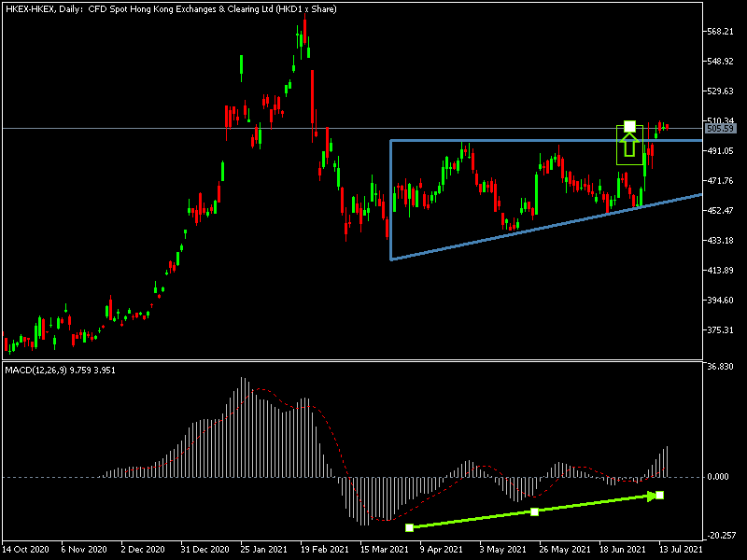Select the rightmost anchor handle of the MACD trend line
747x560 pixels.
pyautogui.click(x=660, y=496)
